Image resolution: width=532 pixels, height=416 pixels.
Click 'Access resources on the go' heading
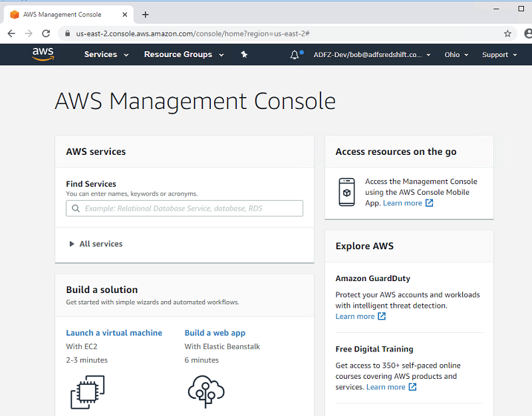tap(396, 152)
